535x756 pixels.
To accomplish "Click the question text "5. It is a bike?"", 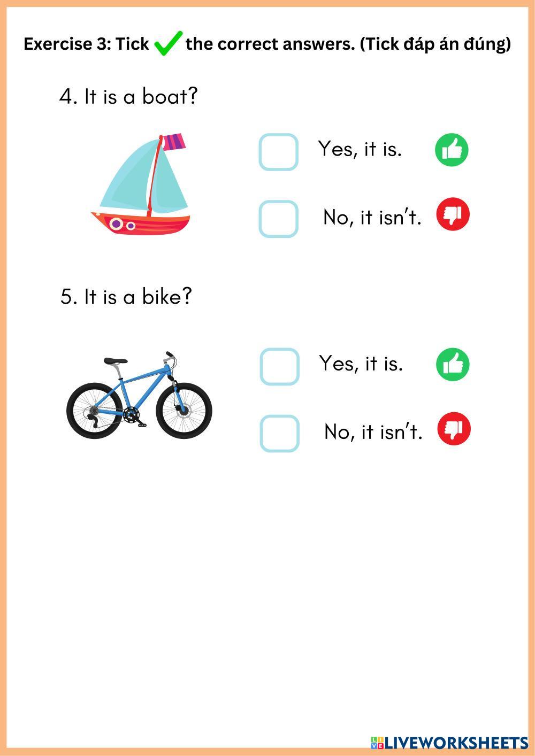I will [x=126, y=296].
